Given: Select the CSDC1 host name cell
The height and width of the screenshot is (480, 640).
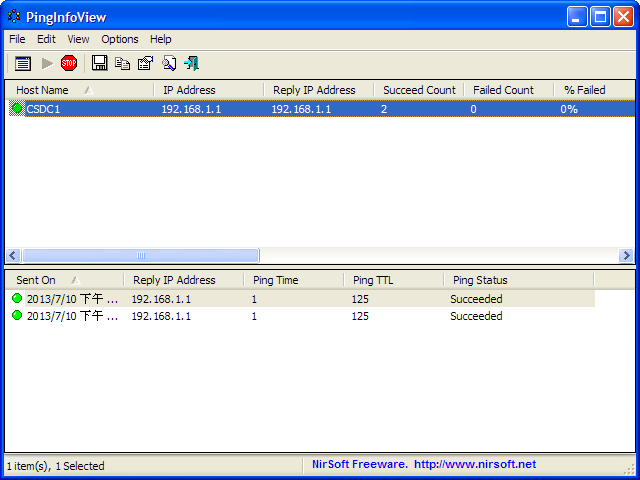Looking at the screenshot, I should (x=43, y=109).
